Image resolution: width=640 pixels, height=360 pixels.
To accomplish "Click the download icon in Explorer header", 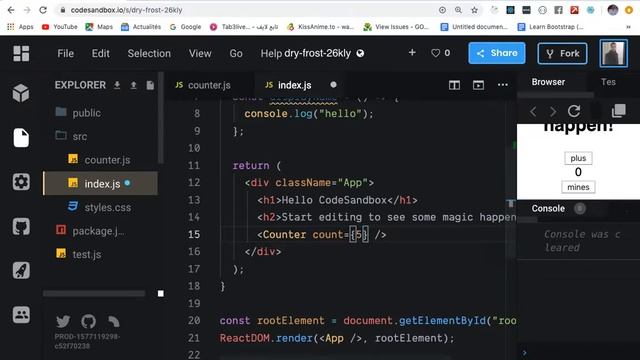I will 117,85.
